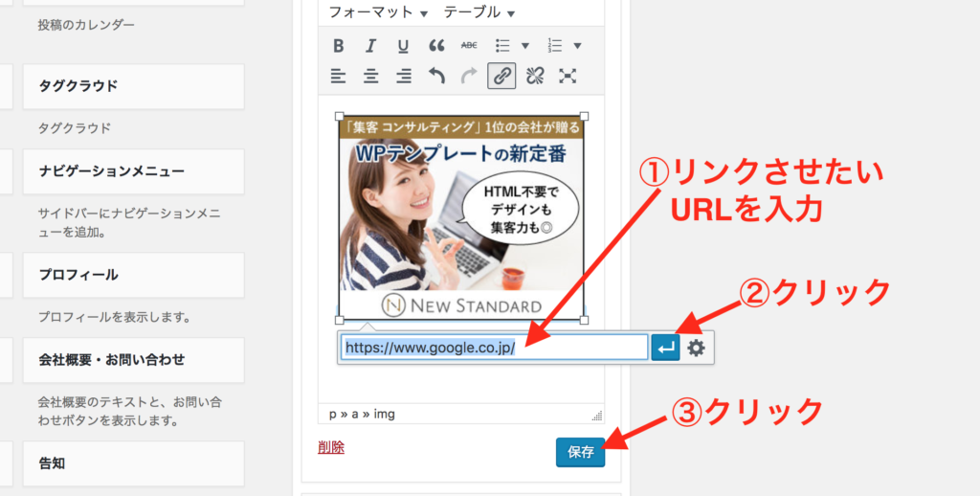Click the blue apply link arrow button

pyautogui.click(x=665, y=348)
